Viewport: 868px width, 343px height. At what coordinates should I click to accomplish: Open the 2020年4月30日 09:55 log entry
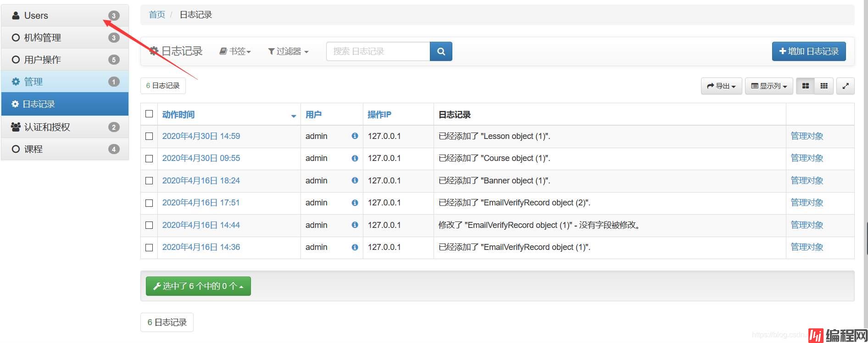201,158
